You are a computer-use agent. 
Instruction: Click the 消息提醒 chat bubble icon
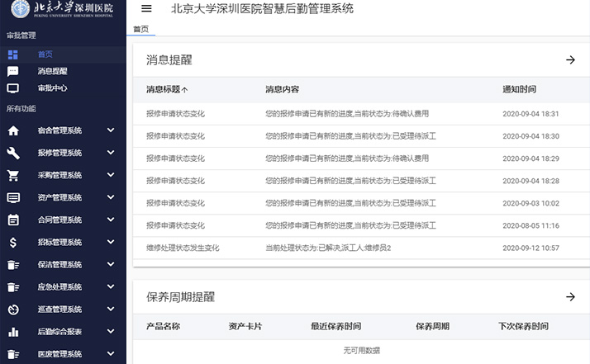tap(13, 71)
